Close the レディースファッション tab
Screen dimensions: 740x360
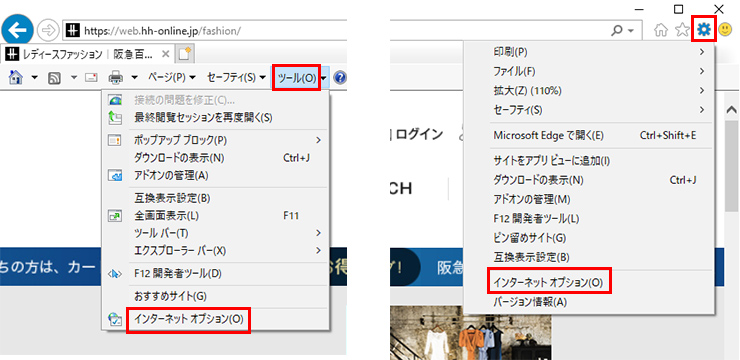click(165, 54)
